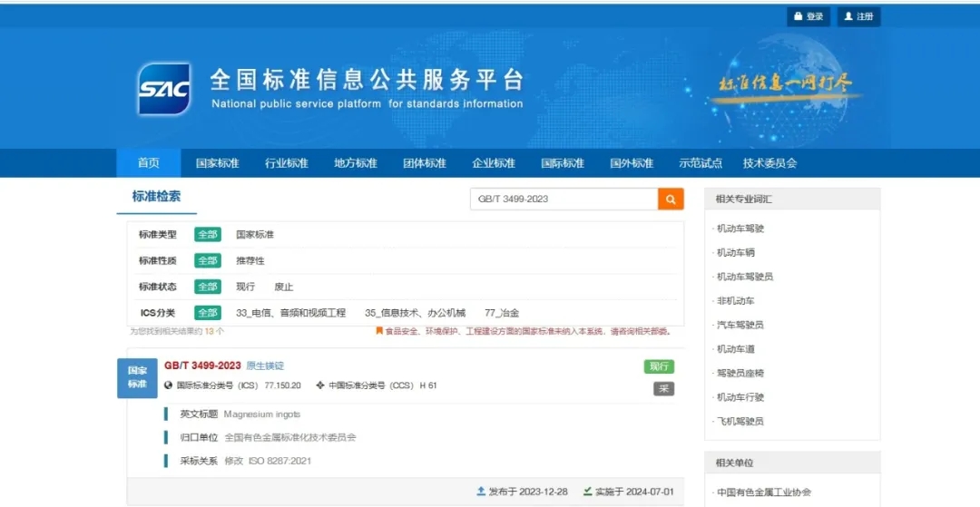980x507 pixels.
Task: Click the 机动车行驶 related term
Action: point(740,397)
